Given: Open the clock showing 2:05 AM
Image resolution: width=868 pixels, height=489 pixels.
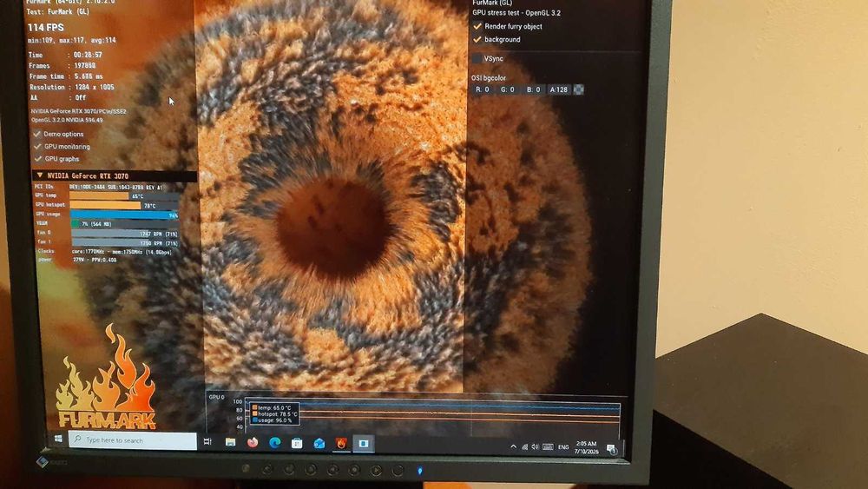Looking at the screenshot, I should tap(586, 447).
